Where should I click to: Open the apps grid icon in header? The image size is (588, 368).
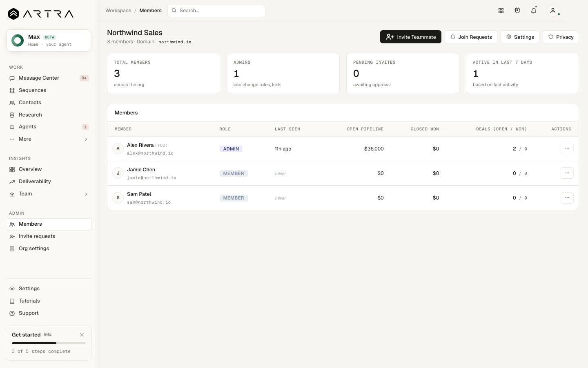pos(501,11)
